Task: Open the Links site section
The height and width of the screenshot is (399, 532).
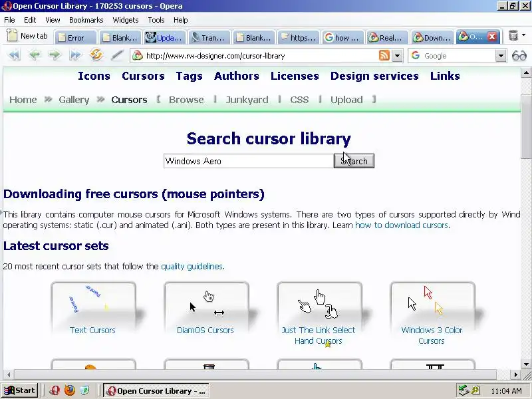Action: (x=445, y=76)
